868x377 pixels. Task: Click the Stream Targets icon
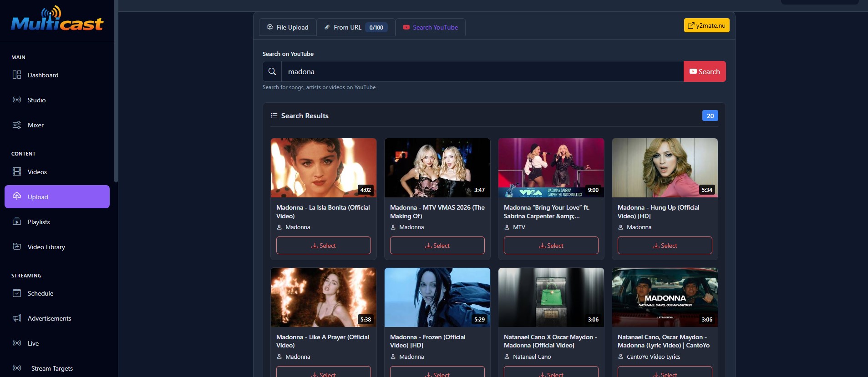(x=17, y=368)
